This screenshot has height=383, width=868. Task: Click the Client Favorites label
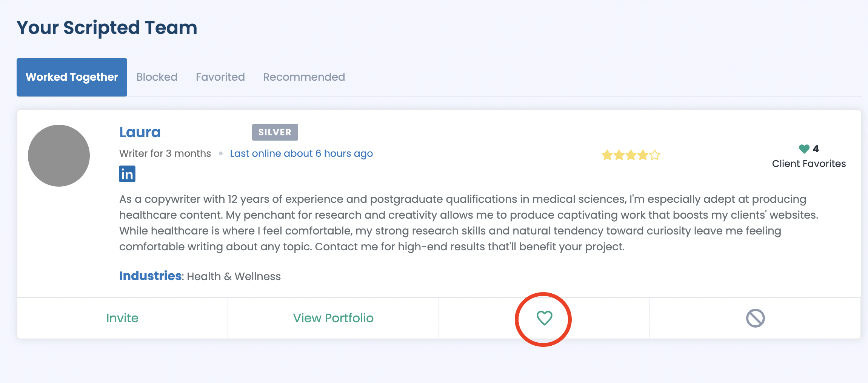tap(809, 164)
